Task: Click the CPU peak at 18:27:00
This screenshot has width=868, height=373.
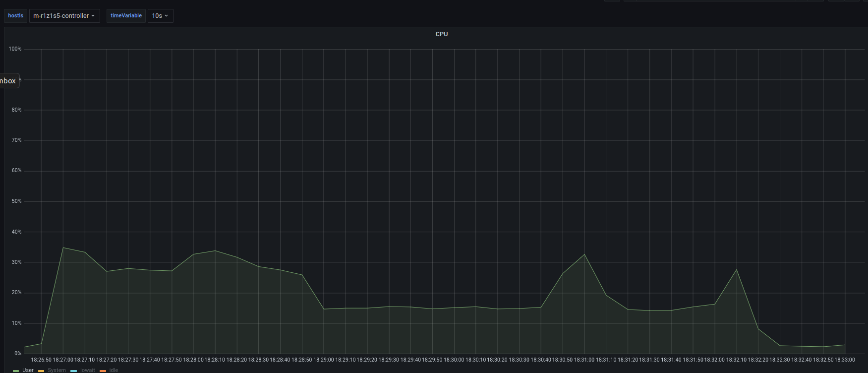Action: (63, 248)
